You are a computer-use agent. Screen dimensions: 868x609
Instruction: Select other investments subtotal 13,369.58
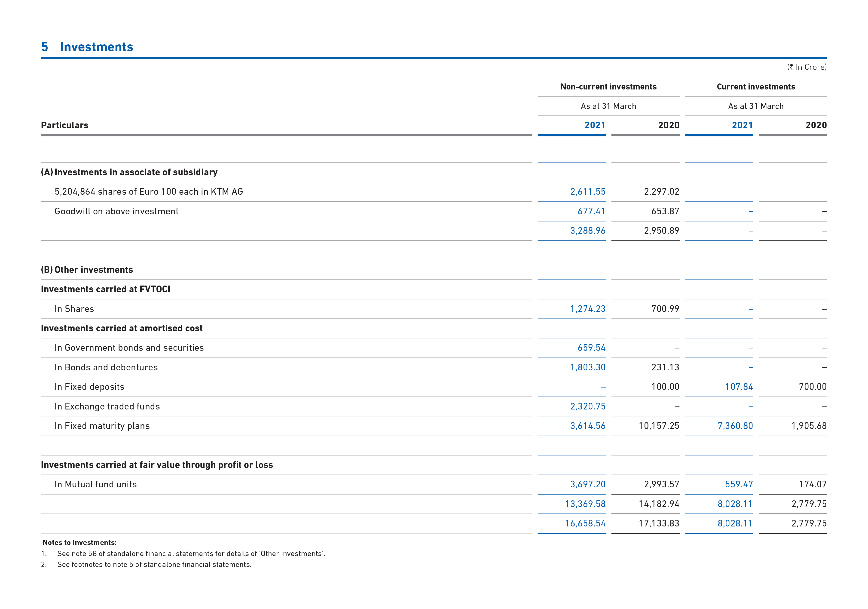pyautogui.click(x=585, y=504)
